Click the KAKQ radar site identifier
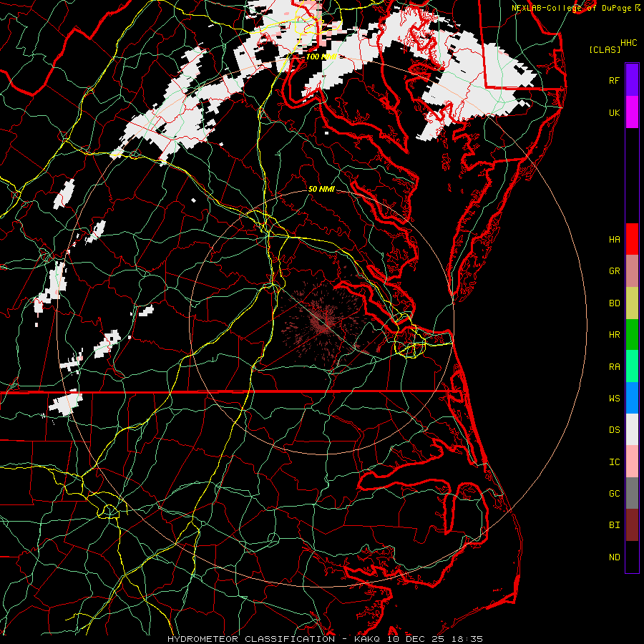The height and width of the screenshot is (644, 644). click(367, 639)
